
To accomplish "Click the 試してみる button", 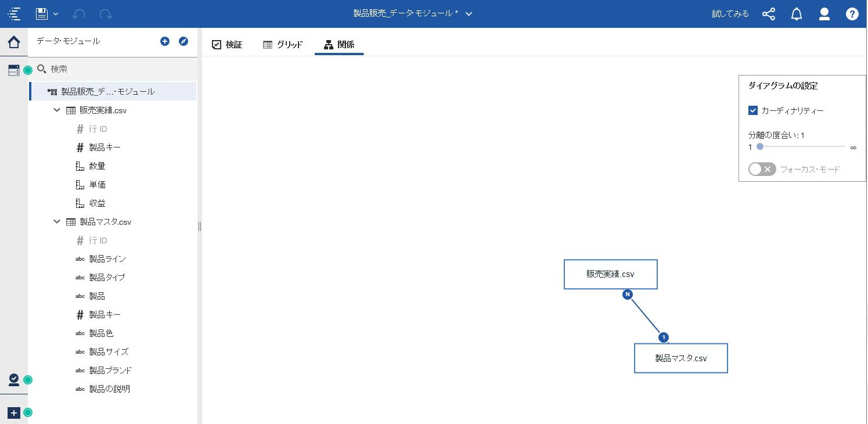I will click(x=730, y=14).
